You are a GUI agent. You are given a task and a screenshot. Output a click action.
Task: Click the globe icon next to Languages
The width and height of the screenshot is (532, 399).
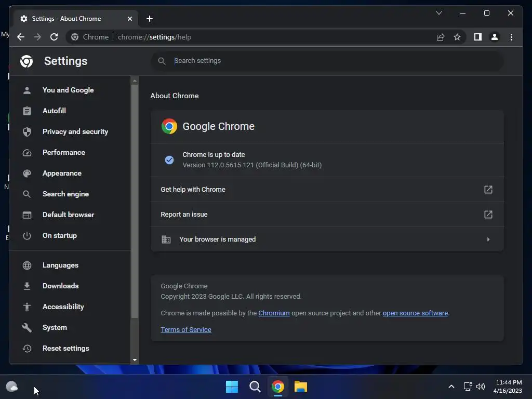pyautogui.click(x=27, y=265)
